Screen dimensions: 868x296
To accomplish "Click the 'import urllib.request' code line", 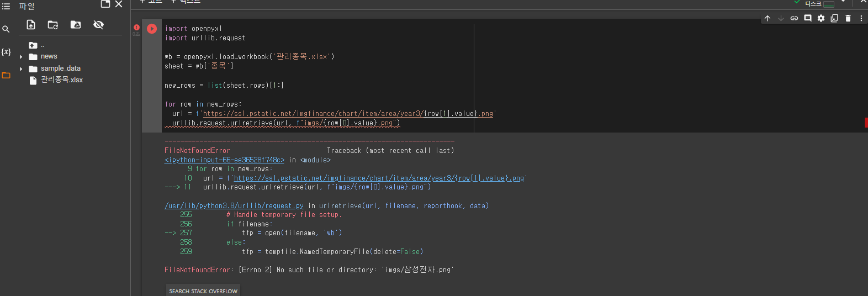I will (x=205, y=38).
